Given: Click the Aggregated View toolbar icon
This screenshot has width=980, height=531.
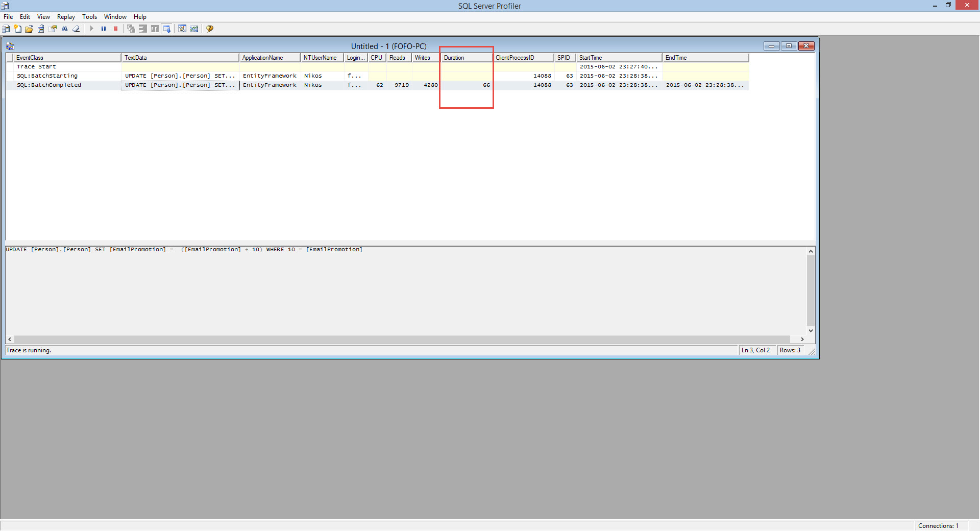Looking at the screenshot, I should click(131, 29).
